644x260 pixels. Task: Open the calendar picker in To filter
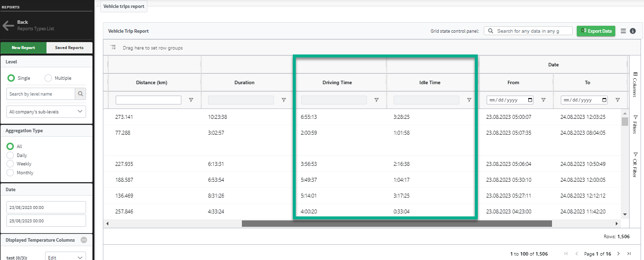604,100
